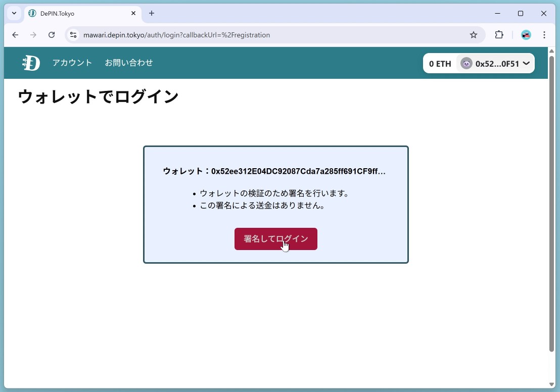Open the tab search dropdown

point(14,13)
